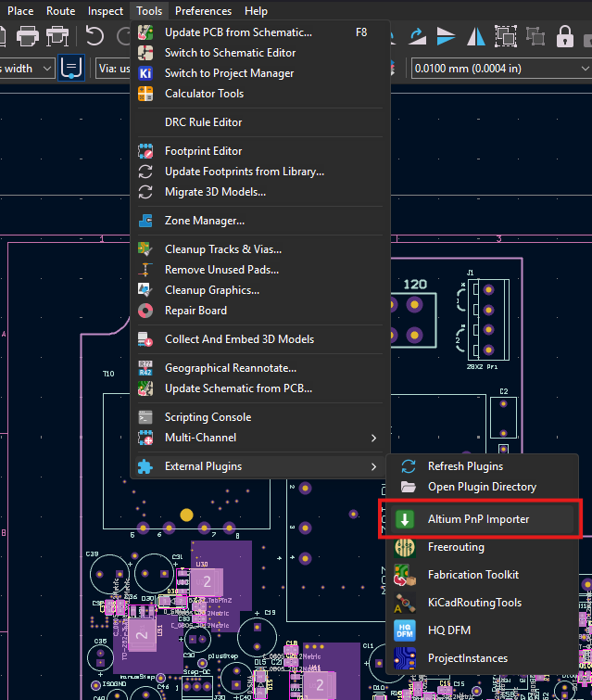Image resolution: width=592 pixels, height=700 pixels.
Task: Open the Help menu
Action: (256, 11)
